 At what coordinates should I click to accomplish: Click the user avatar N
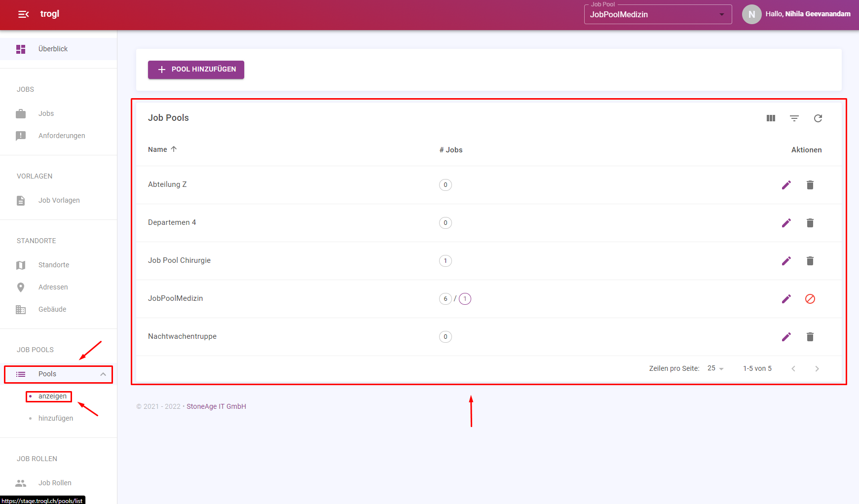click(751, 14)
